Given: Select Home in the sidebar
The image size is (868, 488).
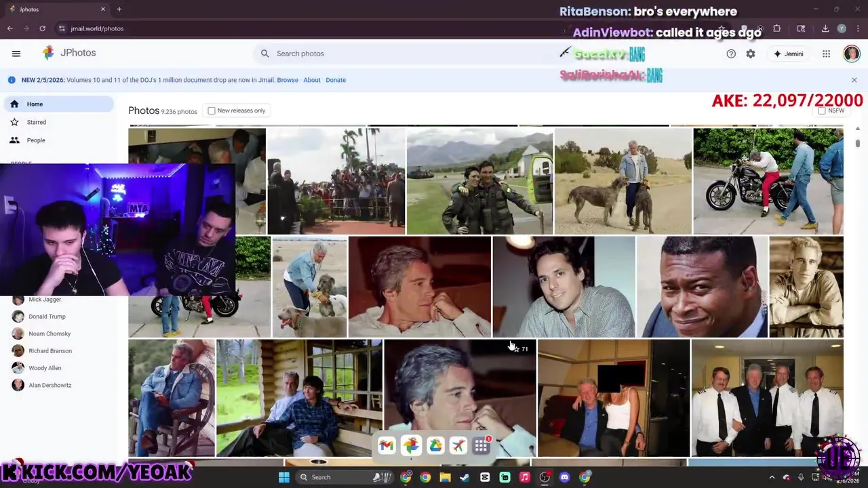Looking at the screenshot, I should click(58, 104).
